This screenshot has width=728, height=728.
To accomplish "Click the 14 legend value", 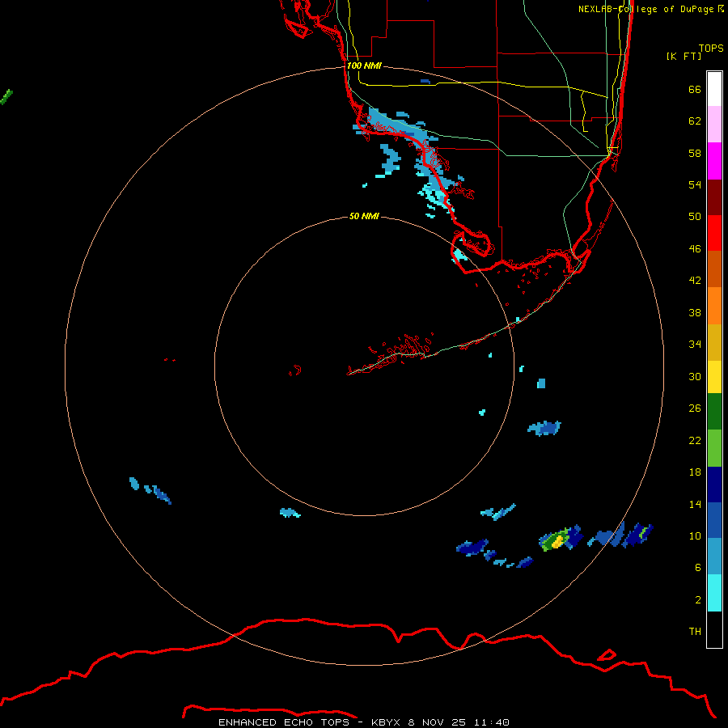I will click(695, 504).
